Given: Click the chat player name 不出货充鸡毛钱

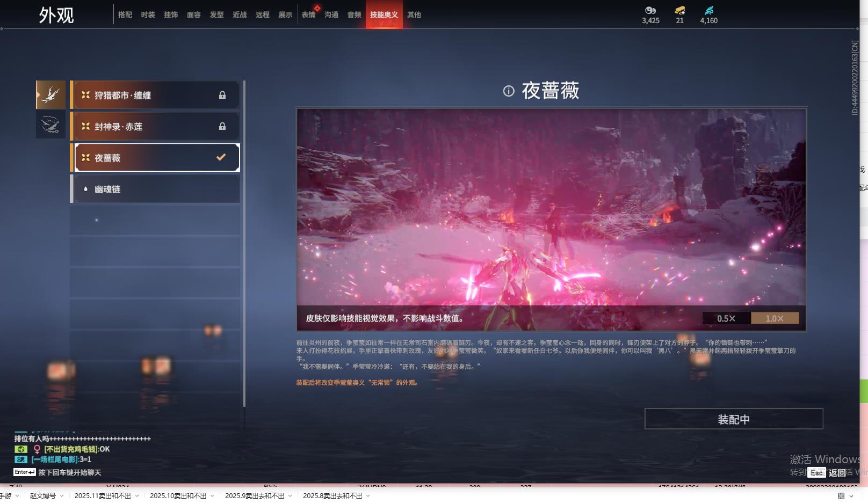Looking at the screenshot, I should [x=71, y=449].
